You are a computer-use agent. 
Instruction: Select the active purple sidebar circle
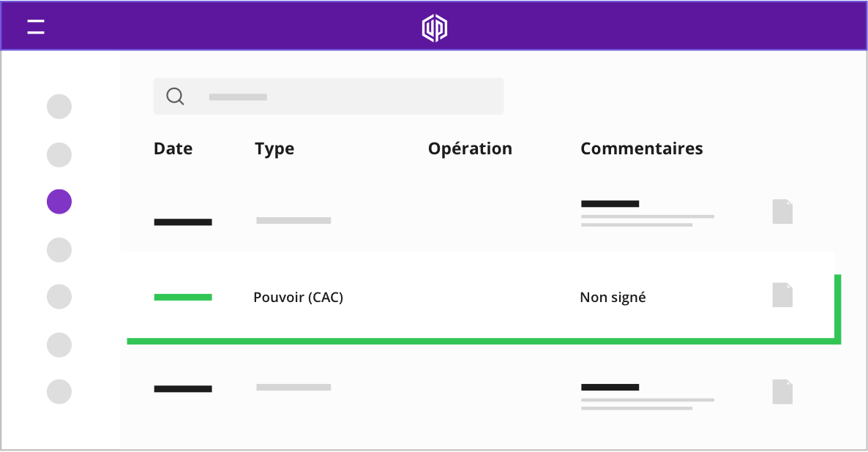tap(59, 201)
